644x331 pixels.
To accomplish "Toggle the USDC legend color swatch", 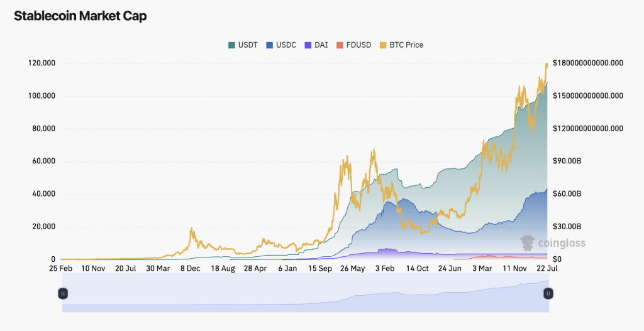I will click(269, 45).
